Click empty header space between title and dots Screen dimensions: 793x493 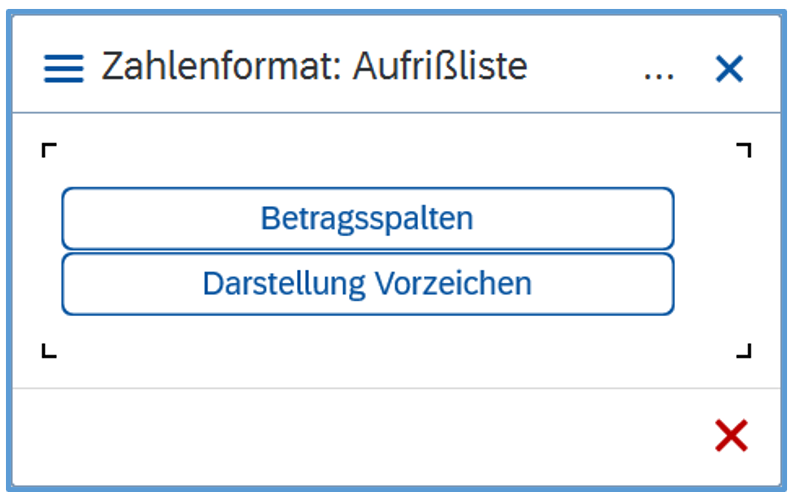[585, 68]
